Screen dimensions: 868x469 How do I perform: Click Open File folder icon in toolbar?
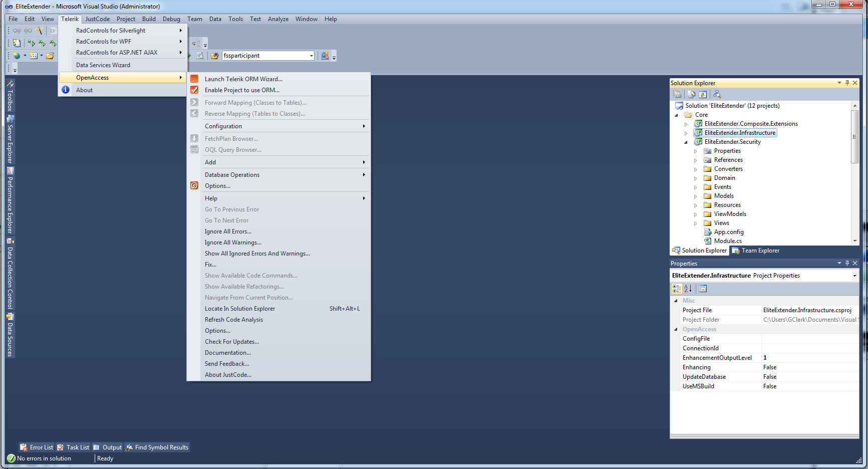[x=50, y=56]
